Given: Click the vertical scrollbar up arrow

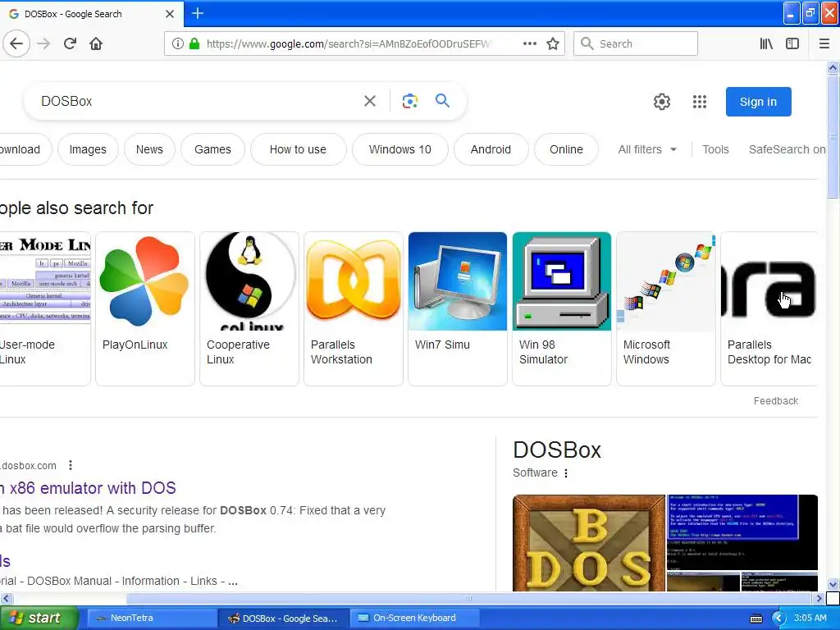Looking at the screenshot, I should coord(833,67).
